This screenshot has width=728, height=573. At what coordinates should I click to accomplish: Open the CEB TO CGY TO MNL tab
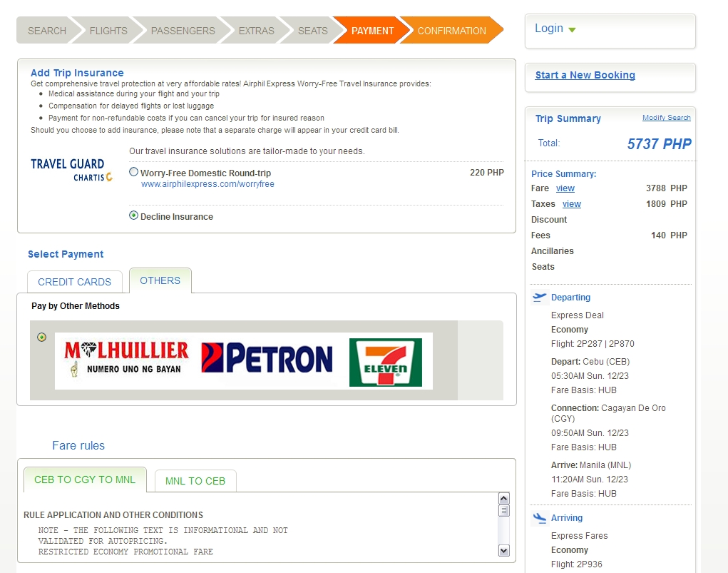click(x=85, y=480)
